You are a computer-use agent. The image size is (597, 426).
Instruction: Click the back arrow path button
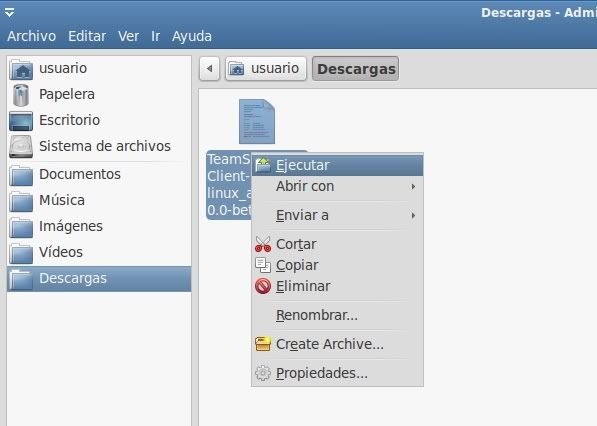pyautogui.click(x=209, y=69)
